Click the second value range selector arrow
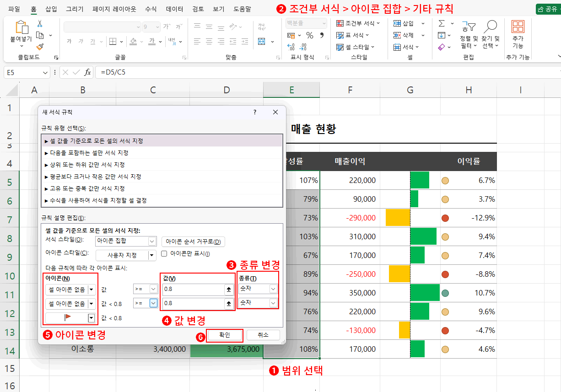This screenshot has height=392, width=561. click(228, 303)
